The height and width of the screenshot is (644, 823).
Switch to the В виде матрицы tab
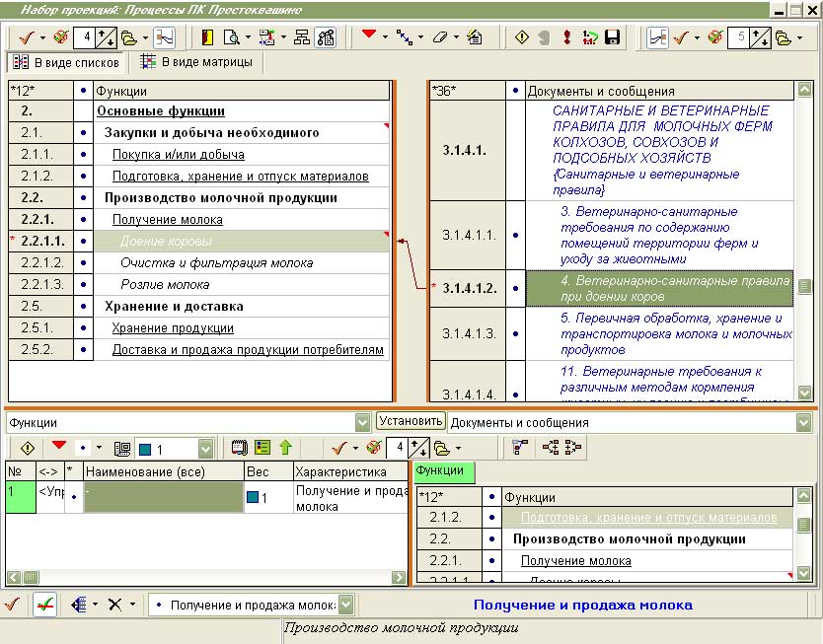pos(195,62)
